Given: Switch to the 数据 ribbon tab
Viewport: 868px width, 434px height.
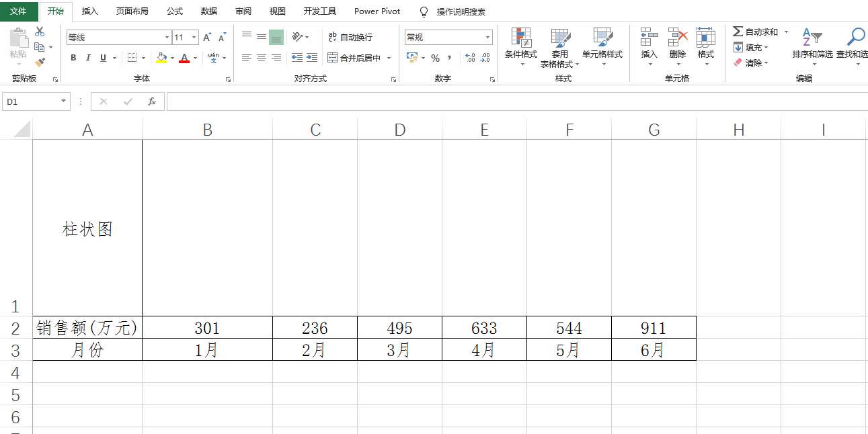Looking at the screenshot, I should point(208,11).
